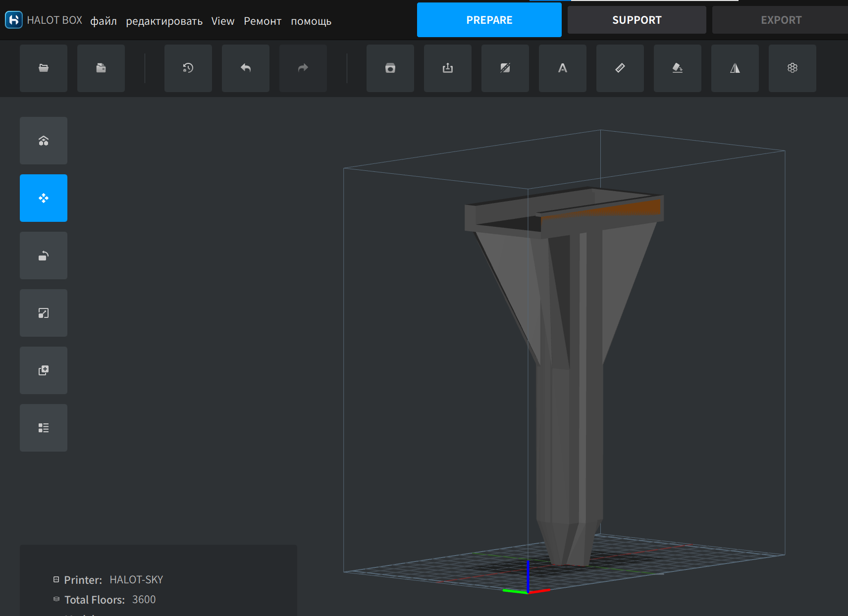Click the history reset icon

point(188,68)
